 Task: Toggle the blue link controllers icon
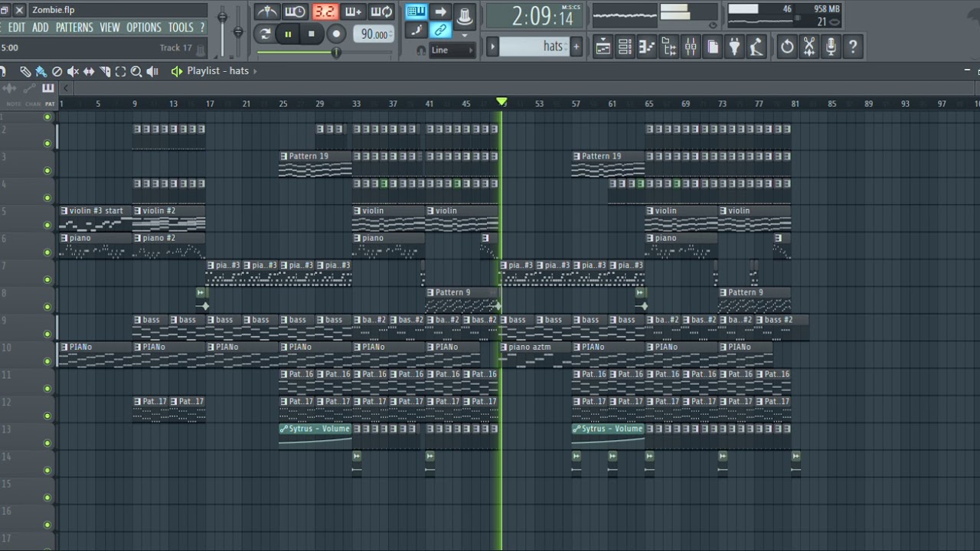pos(441,31)
